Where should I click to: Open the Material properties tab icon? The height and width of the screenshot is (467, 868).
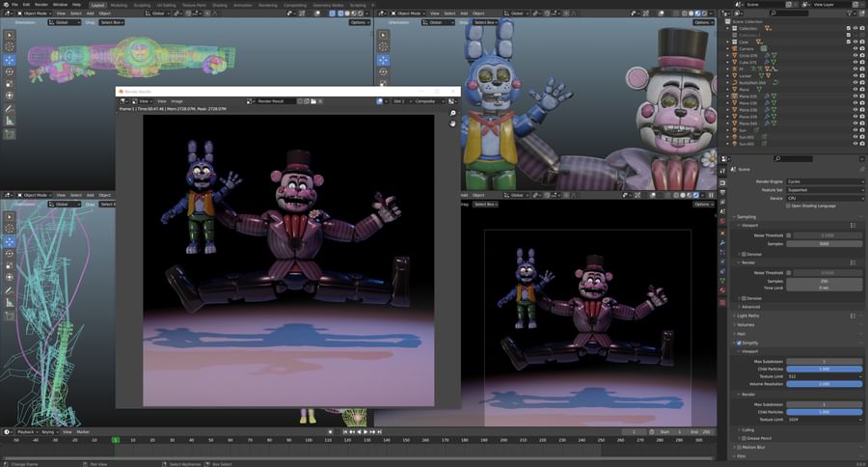[722, 290]
